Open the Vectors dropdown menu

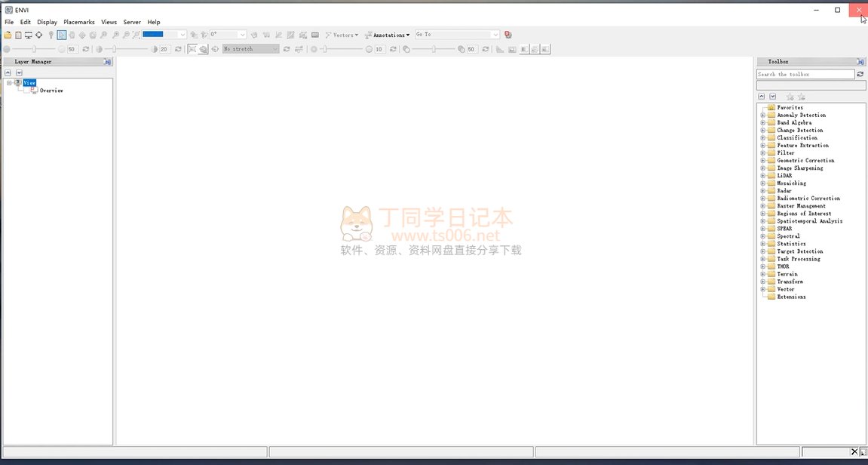342,35
